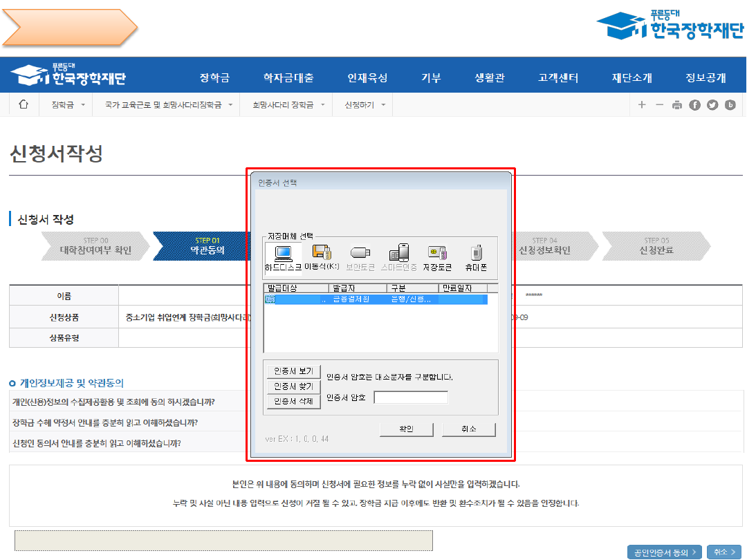
Task: Click the home icon in breadcrumb bar
Action: [24, 105]
